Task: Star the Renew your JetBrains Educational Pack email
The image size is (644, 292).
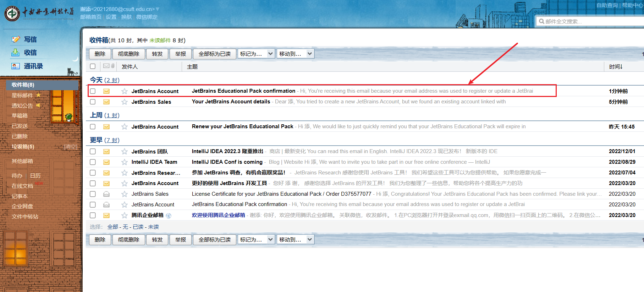Action: [125, 127]
